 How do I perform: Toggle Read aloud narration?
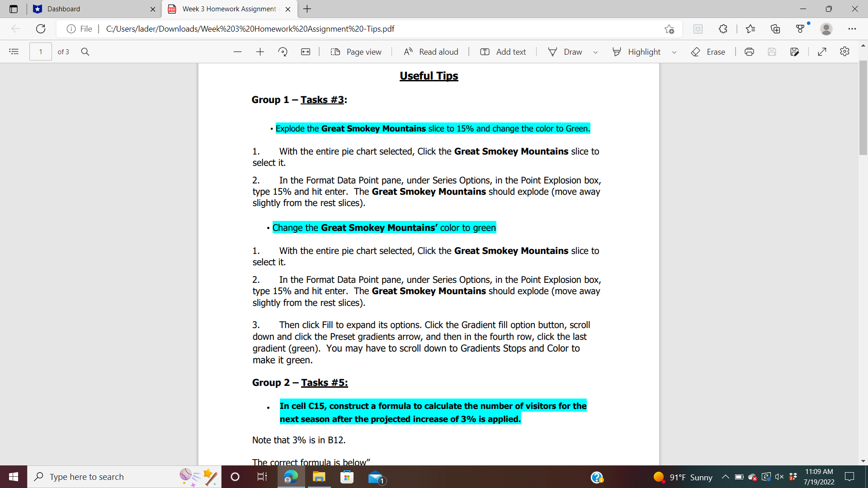[430, 52]
